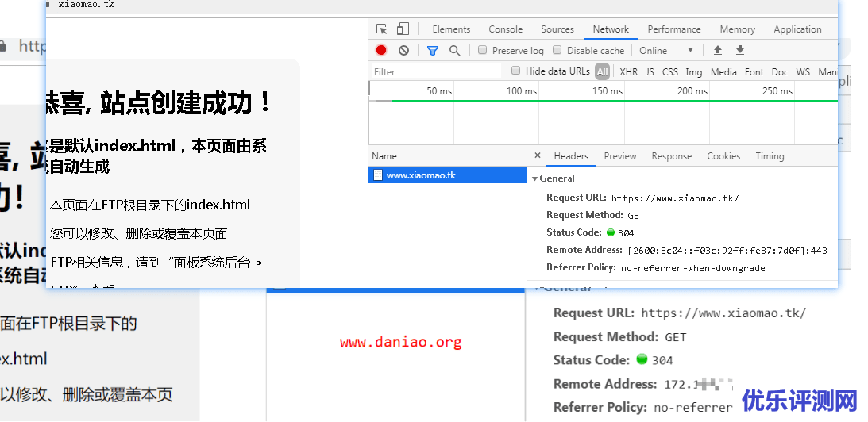Open the Response tab
This screenshot has height=422, width=868.
pos(671,156)
